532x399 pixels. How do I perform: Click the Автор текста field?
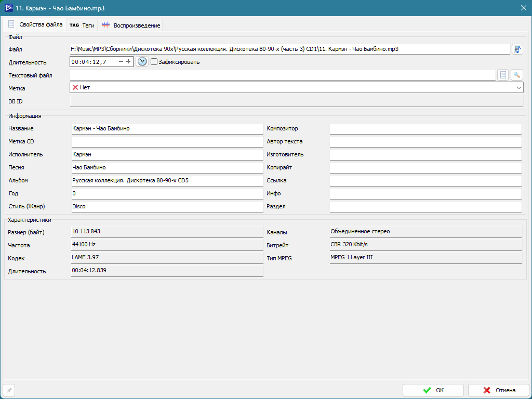click(425, 141)
